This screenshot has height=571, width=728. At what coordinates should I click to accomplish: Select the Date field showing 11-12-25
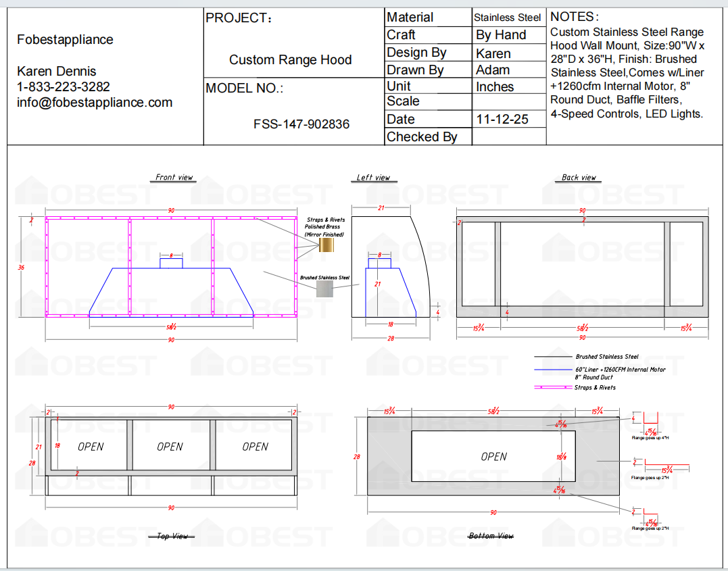501,119
